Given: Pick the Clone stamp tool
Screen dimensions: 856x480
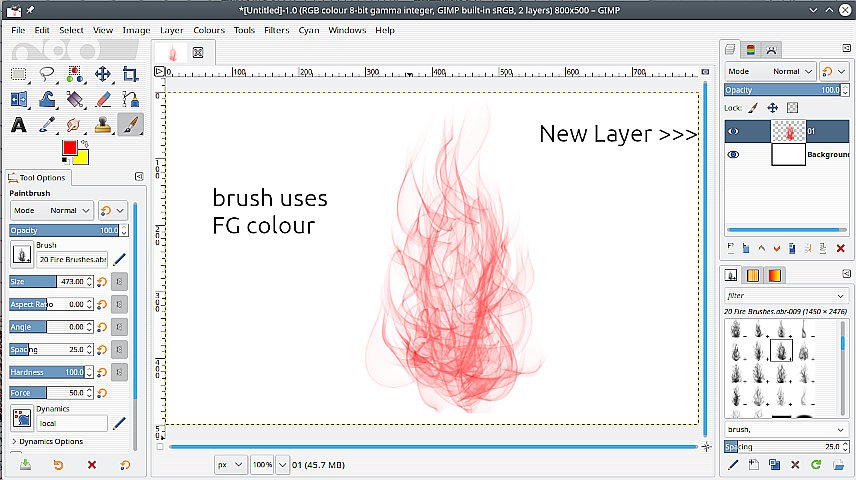Looking at the screenshot, I should pos(103,125).
